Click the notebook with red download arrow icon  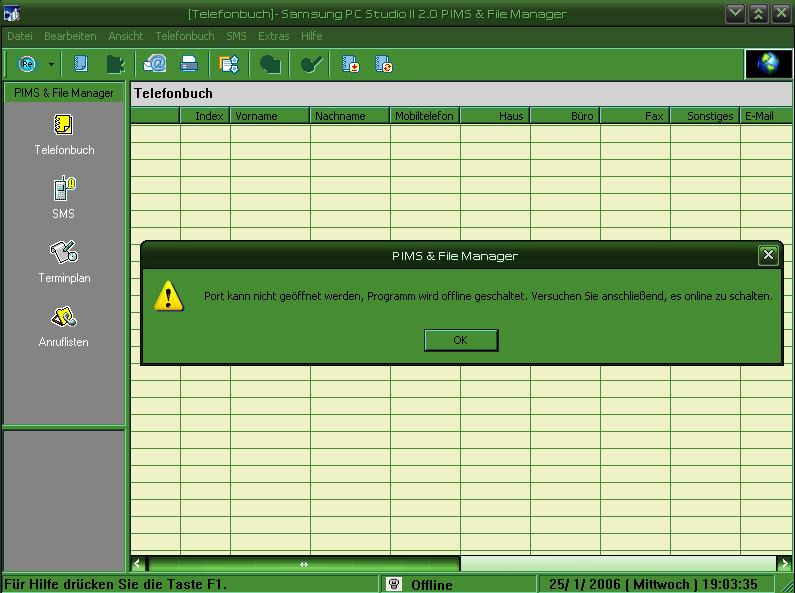click(350, 64)
